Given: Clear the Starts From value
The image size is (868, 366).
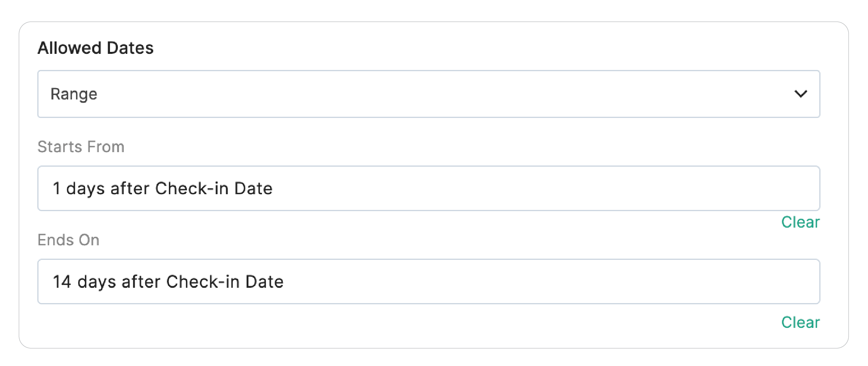Looking at the screenshot, I should pos(800,222).
